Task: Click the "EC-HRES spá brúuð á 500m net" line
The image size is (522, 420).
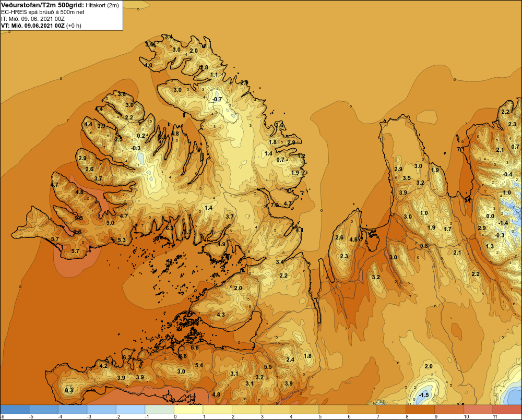Action: [x=43, y=12]
